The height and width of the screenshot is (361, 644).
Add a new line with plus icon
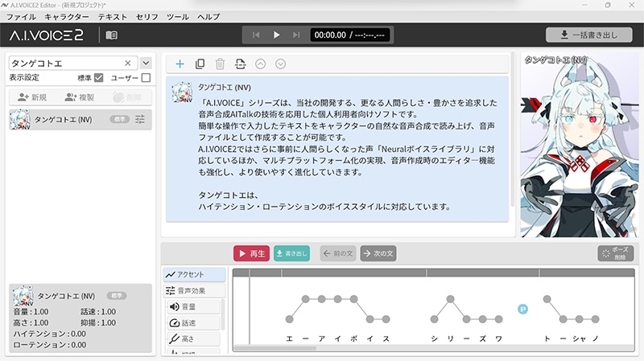tap(180, 64)
